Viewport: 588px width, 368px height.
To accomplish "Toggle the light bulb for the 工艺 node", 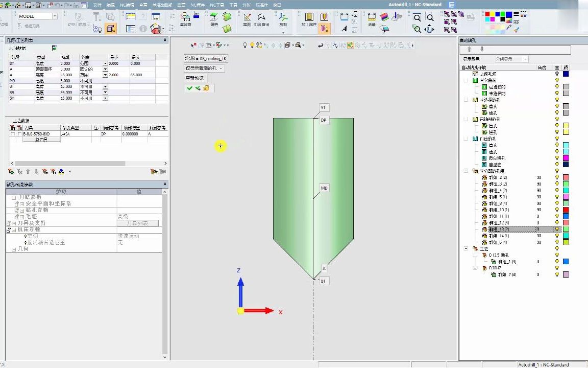I will [557, 249].
